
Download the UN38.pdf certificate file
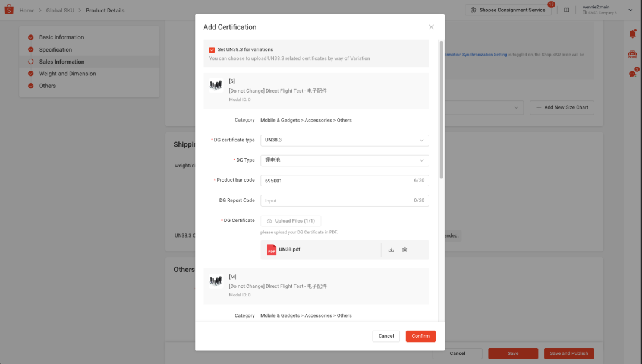391,250
